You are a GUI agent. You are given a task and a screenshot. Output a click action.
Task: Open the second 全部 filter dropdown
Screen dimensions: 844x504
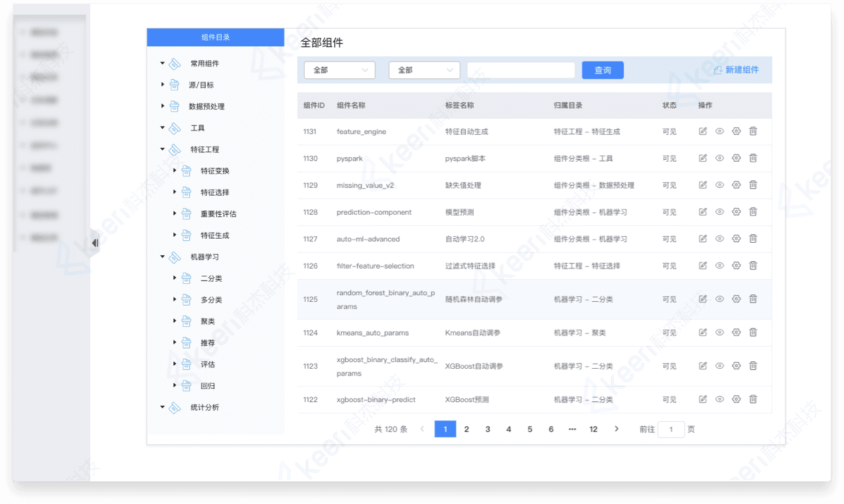click(x=424, y=70)
